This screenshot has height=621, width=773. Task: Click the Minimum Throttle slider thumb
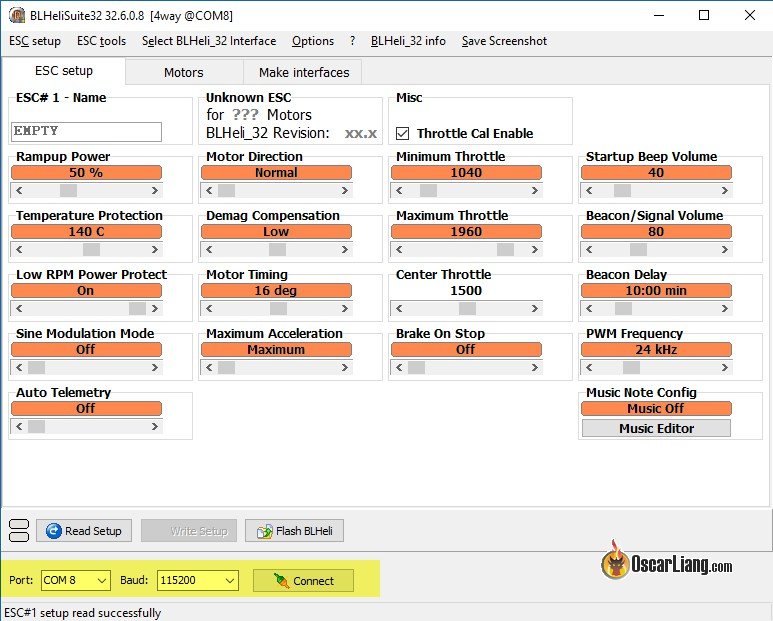428,190
